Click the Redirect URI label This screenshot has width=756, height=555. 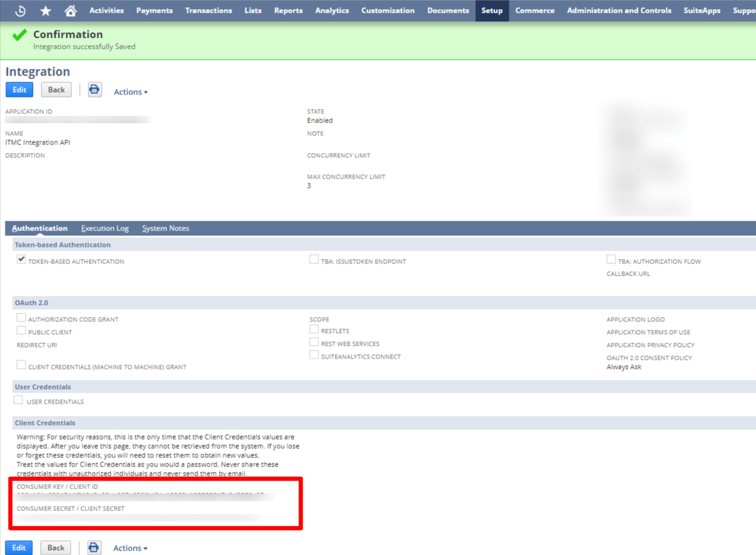(37, 345)
